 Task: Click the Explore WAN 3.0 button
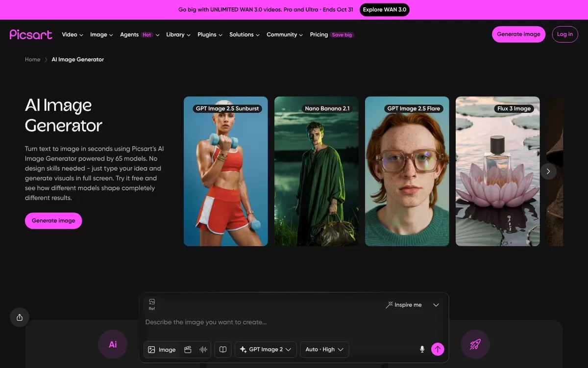385,10
